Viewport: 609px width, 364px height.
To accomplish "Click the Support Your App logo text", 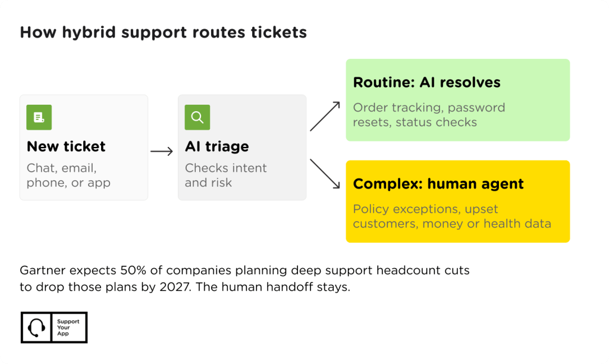I will pyautogui.click(x=68, y=328).
